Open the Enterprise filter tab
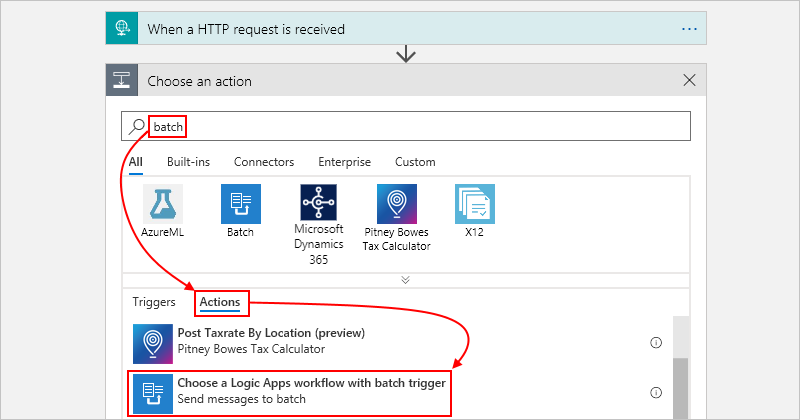The width and height of the screenshot is (800, 420). coord(344,162)
